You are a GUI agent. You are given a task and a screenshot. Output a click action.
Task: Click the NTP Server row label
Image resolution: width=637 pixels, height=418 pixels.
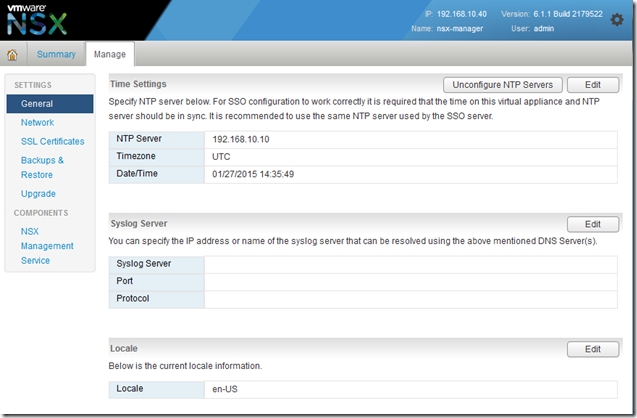(139, 139)
